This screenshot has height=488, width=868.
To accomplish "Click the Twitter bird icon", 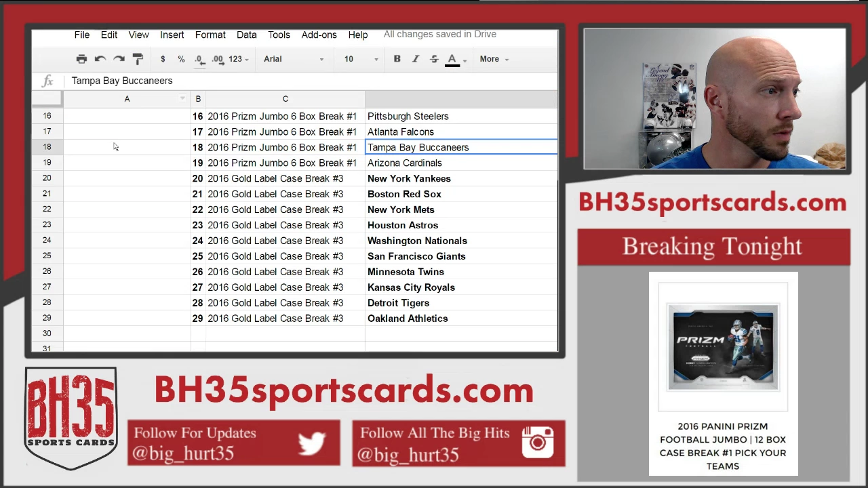I will tap(312, 444).
